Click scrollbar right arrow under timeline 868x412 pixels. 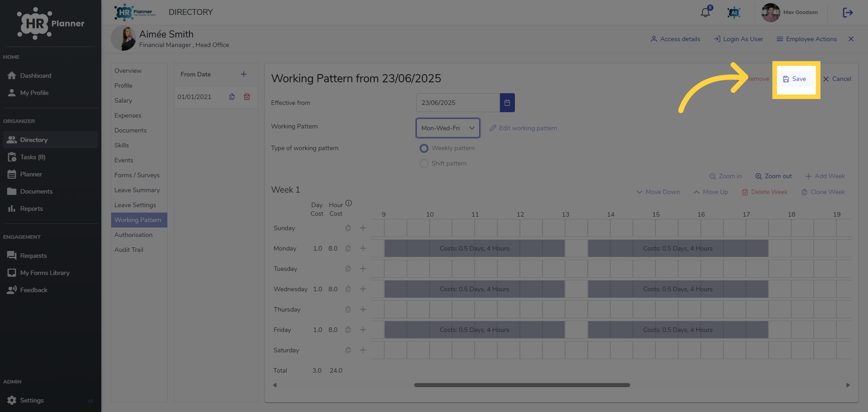coord(848,385)
